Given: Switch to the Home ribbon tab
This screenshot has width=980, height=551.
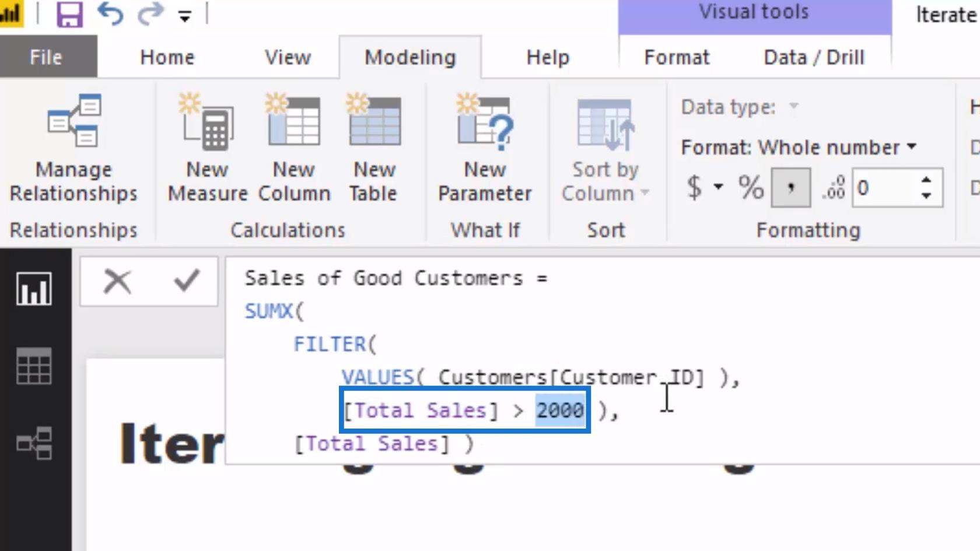Looking at the screenshot, I should point(167,57).
